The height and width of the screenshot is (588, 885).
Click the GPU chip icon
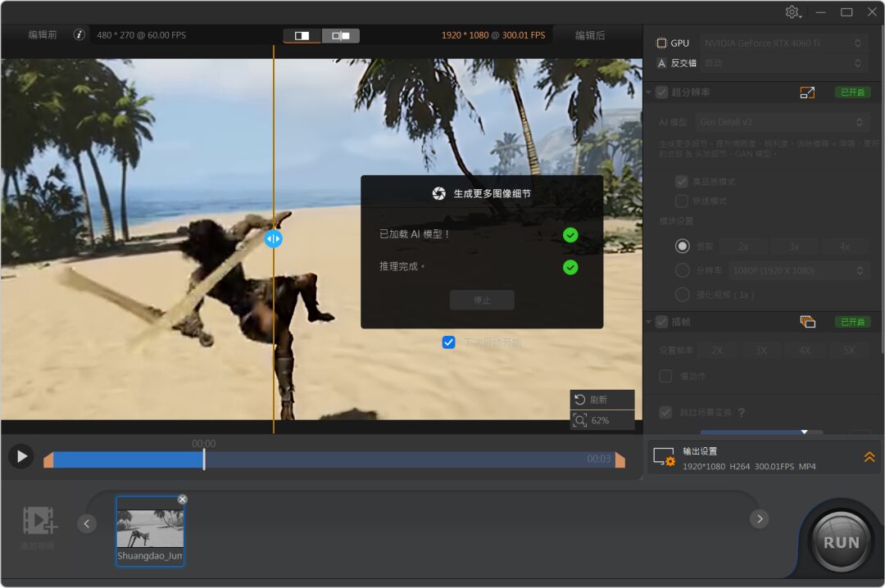(661, 43)
